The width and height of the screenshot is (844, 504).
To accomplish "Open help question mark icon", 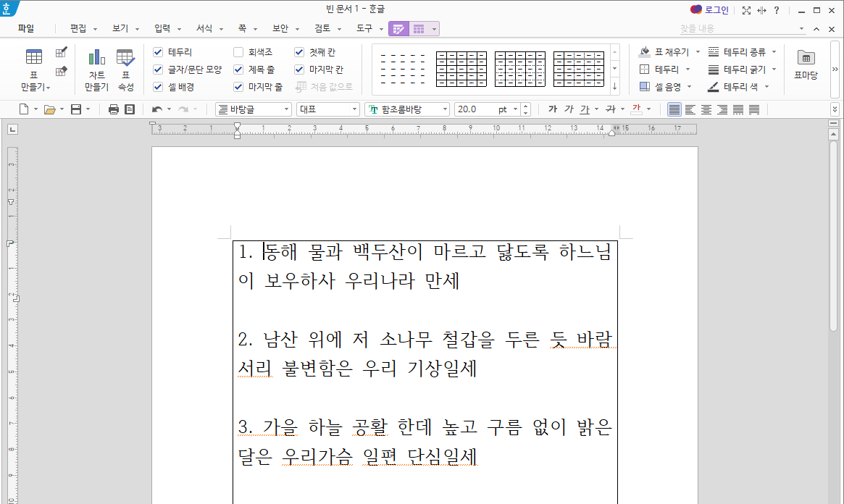I will [776, 10].
